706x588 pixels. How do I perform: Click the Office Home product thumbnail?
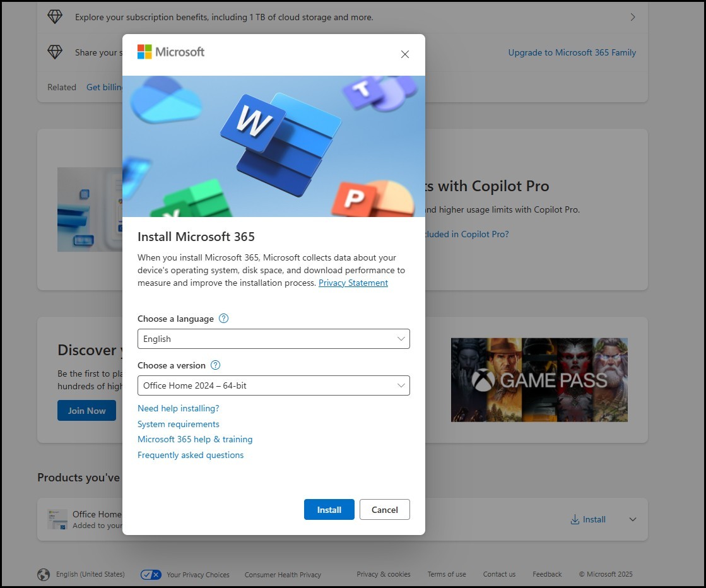pyautogui.click(x=57, y=519)
